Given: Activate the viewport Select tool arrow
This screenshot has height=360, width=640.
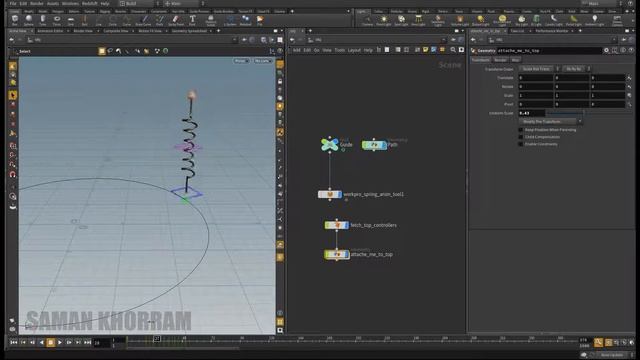Looking at the screenshot, I should pos(13,95).
